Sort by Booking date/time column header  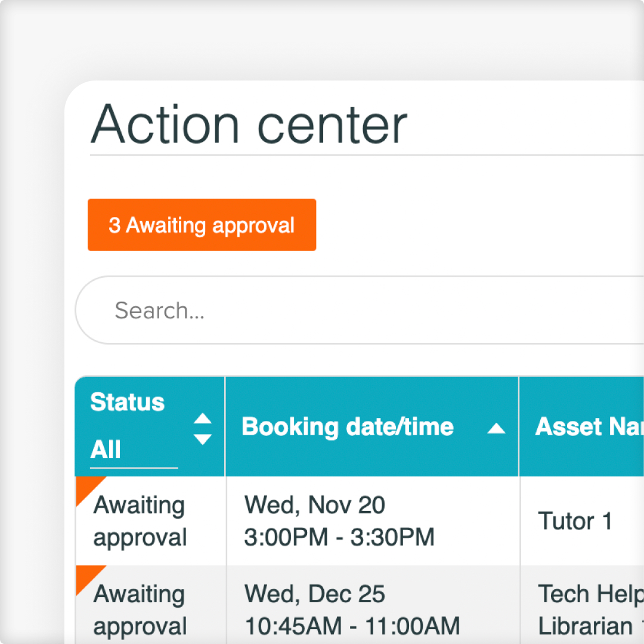tap(348, 427)
